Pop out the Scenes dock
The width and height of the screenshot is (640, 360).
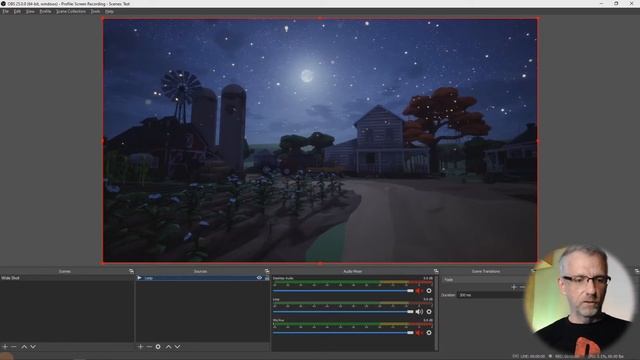point(131,271)
